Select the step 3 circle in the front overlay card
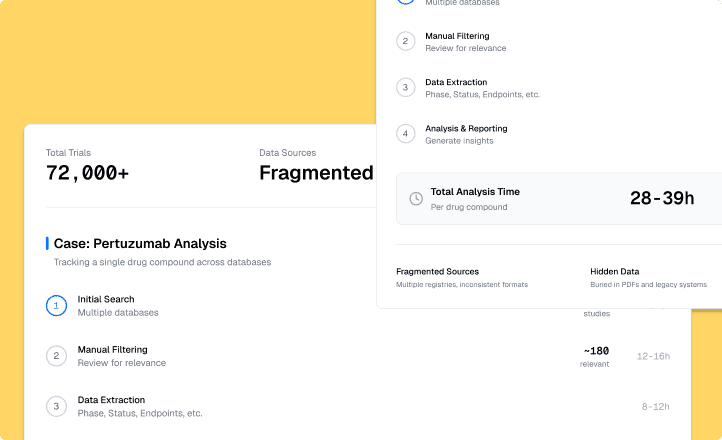The image size is (722, 440). point(405,87)
